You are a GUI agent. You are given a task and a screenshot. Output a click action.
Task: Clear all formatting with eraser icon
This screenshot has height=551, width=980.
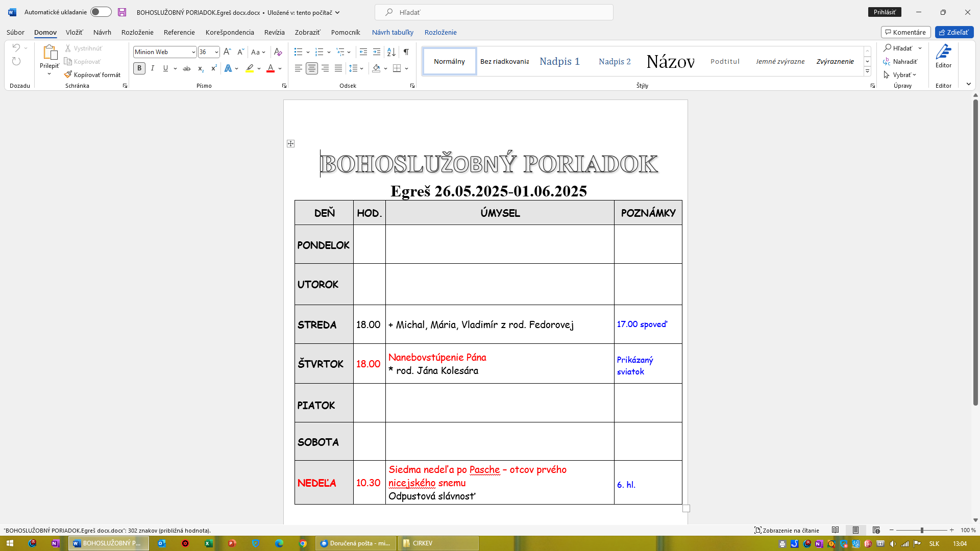point(278,52)
